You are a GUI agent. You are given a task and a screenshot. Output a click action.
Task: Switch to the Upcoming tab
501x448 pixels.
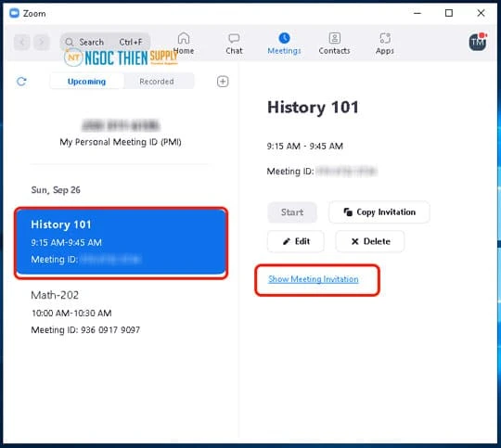pos(86,82)
